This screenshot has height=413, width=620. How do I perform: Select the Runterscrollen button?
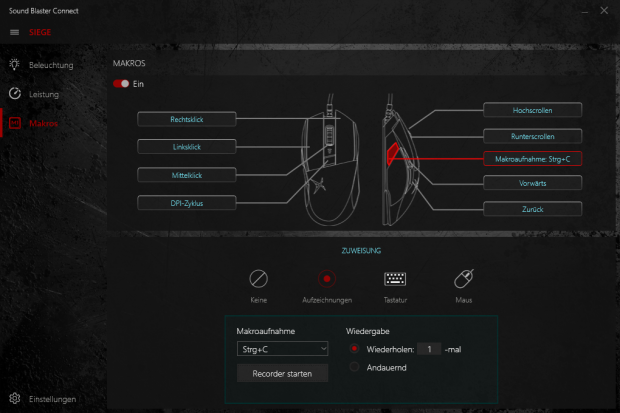click(533, 136)
